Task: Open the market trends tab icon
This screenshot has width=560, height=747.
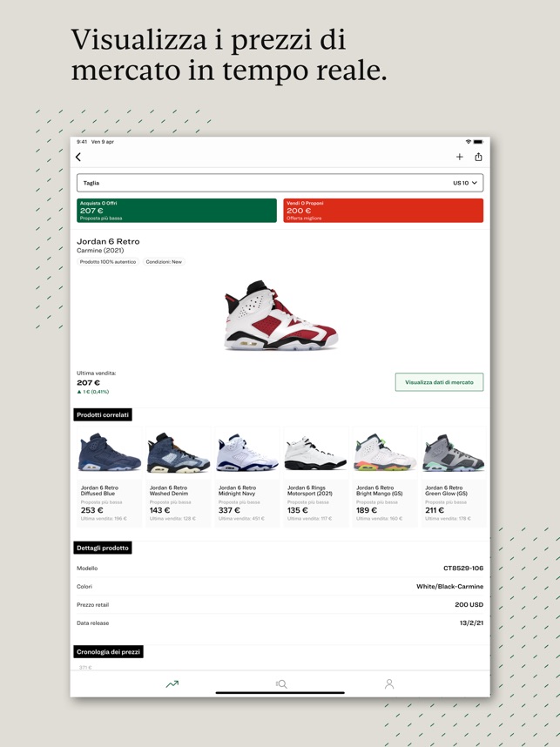Action: click(x=172, y=684)
